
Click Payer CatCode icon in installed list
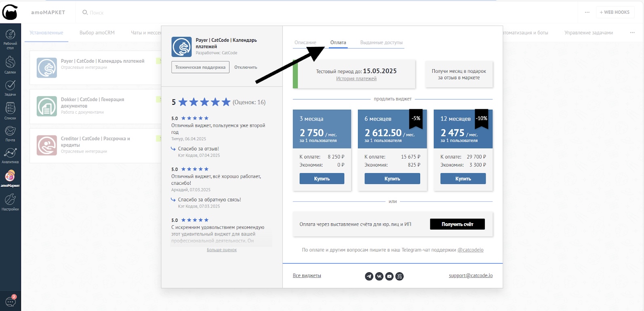point(47,68)
